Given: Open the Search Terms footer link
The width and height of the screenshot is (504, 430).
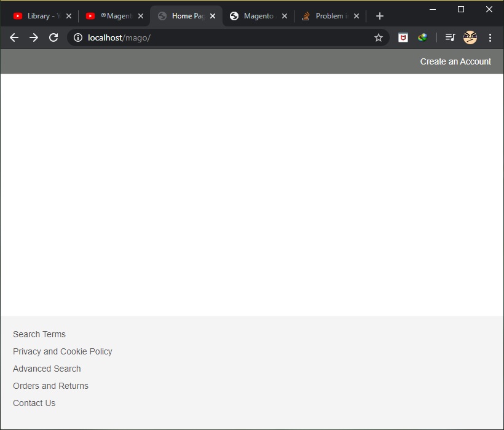Looking at the screenshot, I should point(39,334).
